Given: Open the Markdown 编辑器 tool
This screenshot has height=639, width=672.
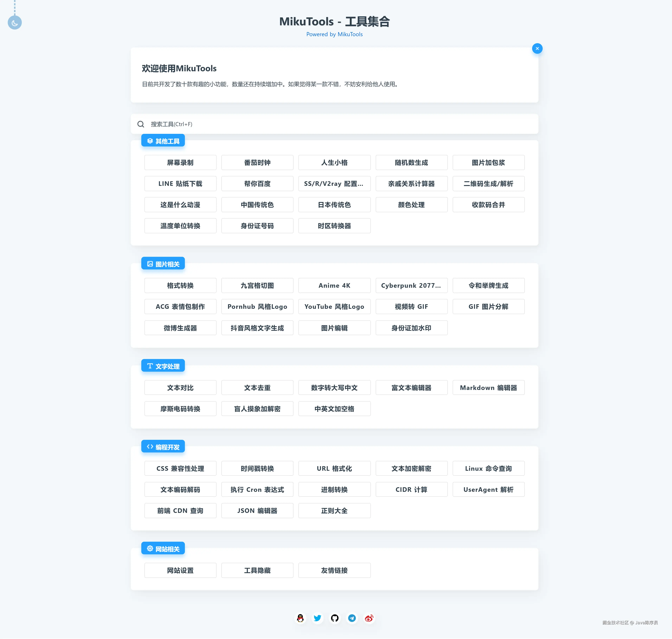Looking at the screenshot, I should pyautogui.click(x=488, y=388).
